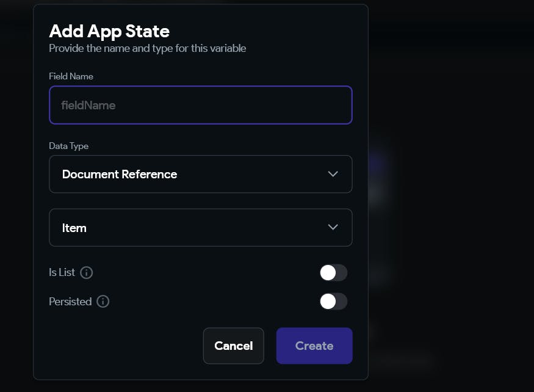Focus the fieldName input box
534x392 pixels.
point(200,105)
